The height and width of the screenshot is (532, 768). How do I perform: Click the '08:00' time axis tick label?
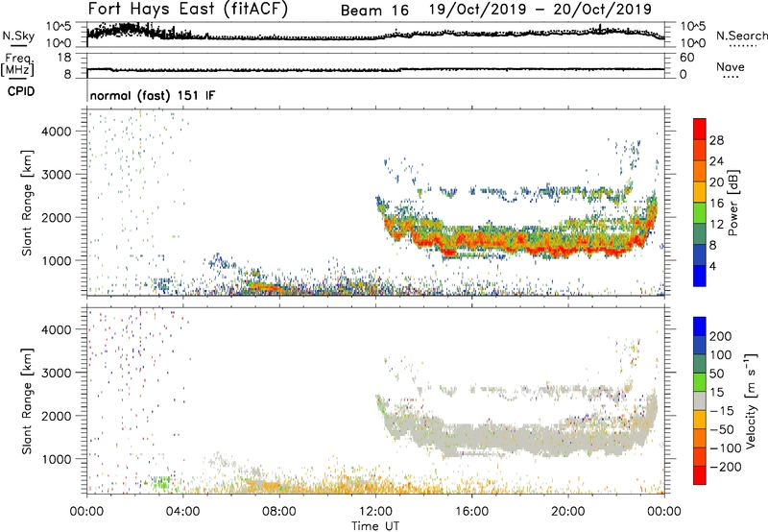click(279, 512)
